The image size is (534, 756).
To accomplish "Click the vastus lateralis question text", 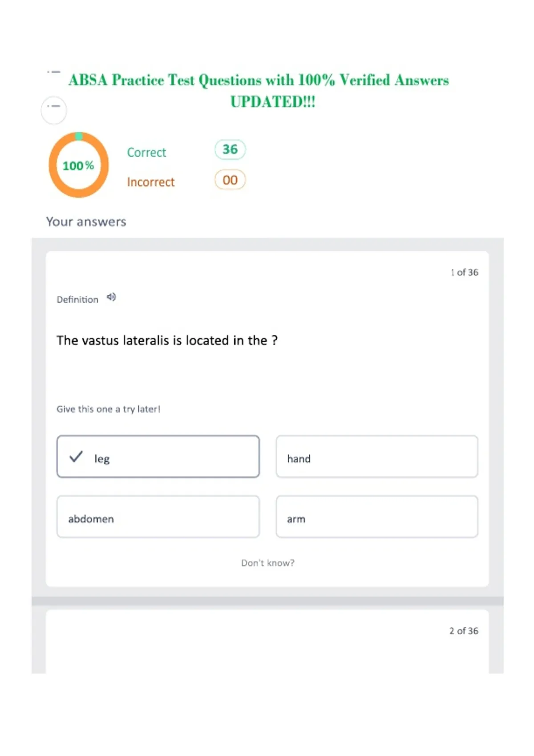I will [167, 341].
